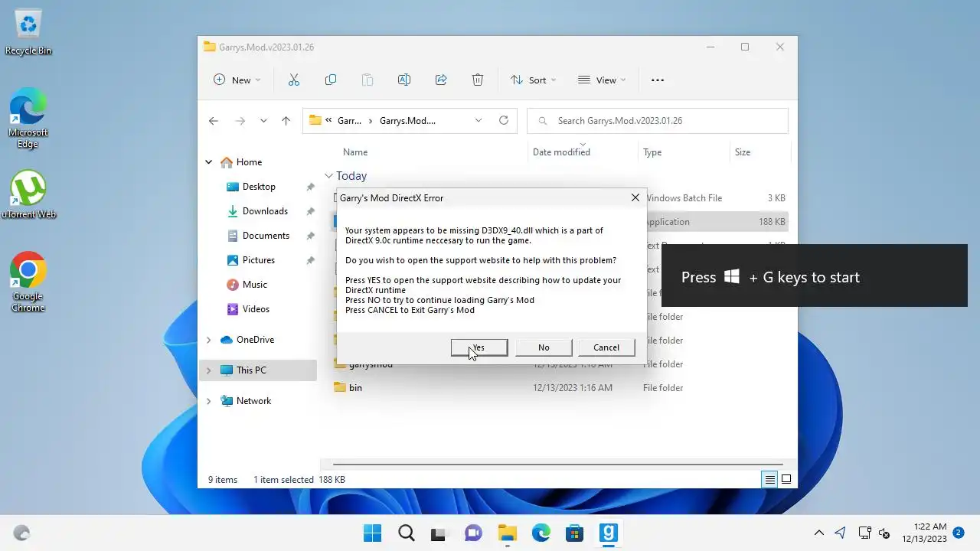The height and width of the screenshot is (551, 980).
Task: Collapse the Home tree node
Action: pyautogui.click(x=208, y=162)
